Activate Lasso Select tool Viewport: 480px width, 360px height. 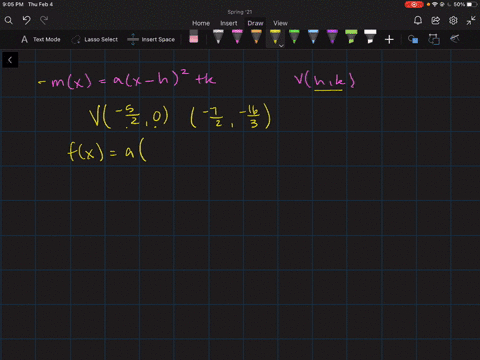[x=94, y=39]
